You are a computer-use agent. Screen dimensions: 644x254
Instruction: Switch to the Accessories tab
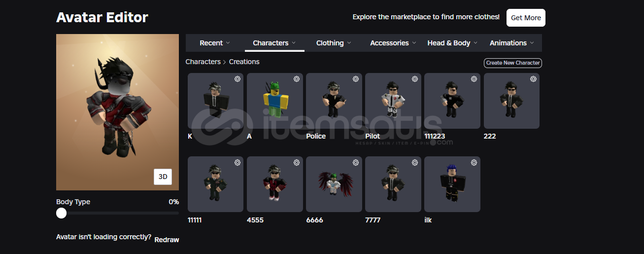(x=393, y=43)
